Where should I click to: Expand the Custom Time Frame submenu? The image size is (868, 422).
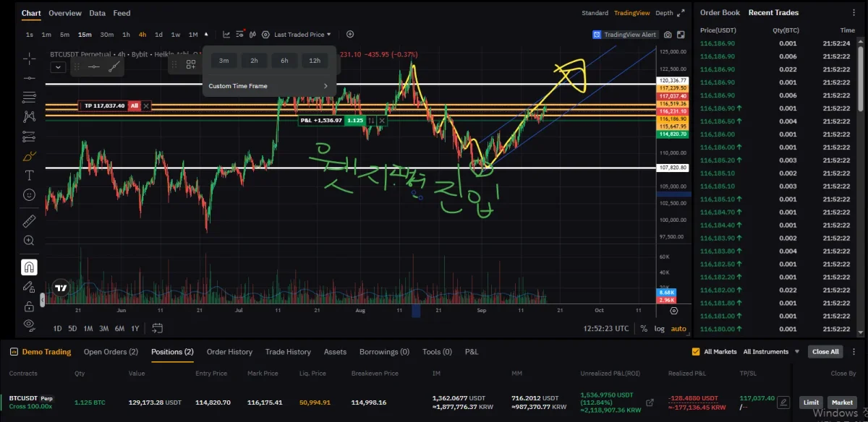pos(269,86)
